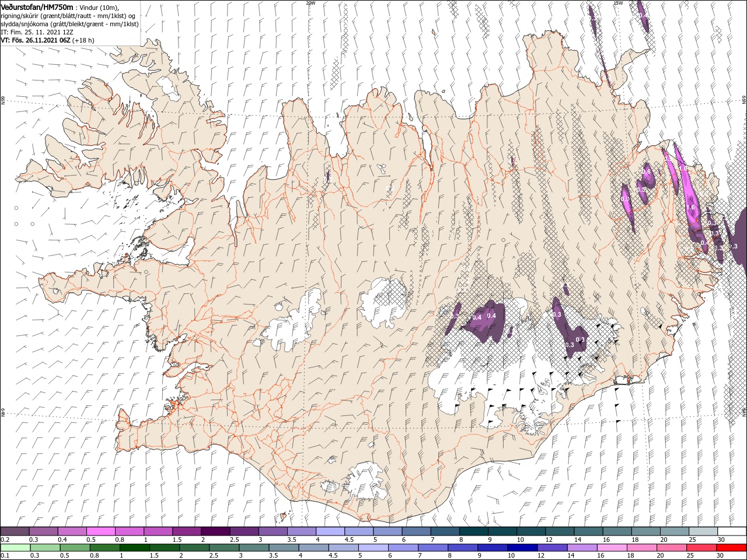
Task: Click the bright pink 0.5 snow legend swatch
Action: tap(101, 531)
